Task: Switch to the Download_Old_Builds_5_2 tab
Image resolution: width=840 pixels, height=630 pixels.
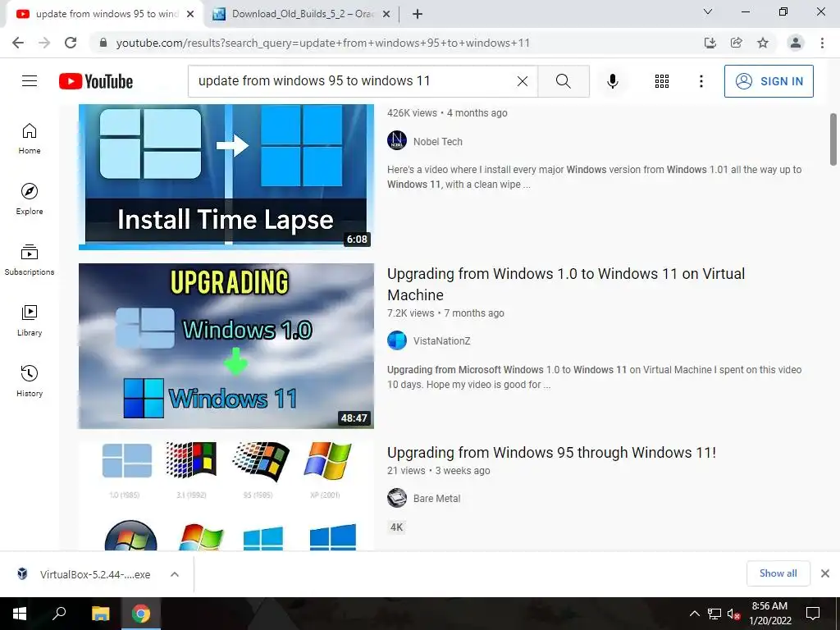Action: click(x=302, y=14)
